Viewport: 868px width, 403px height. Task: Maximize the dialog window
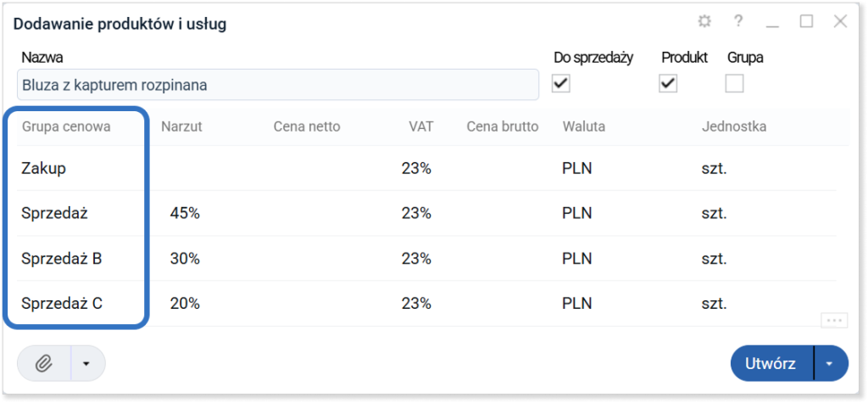806,21
